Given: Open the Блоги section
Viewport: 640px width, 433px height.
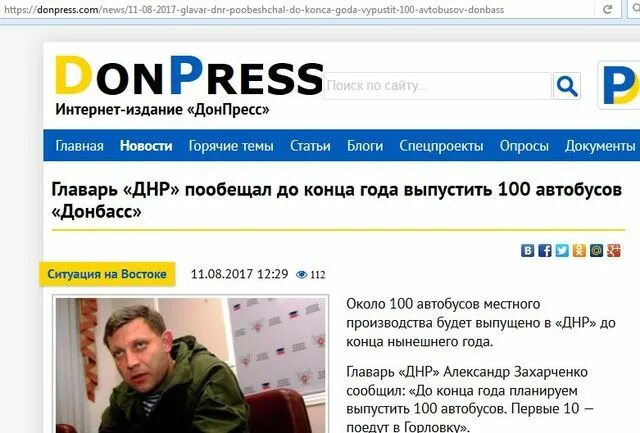Looking at the screenshot, I should (x=365, y=146).
